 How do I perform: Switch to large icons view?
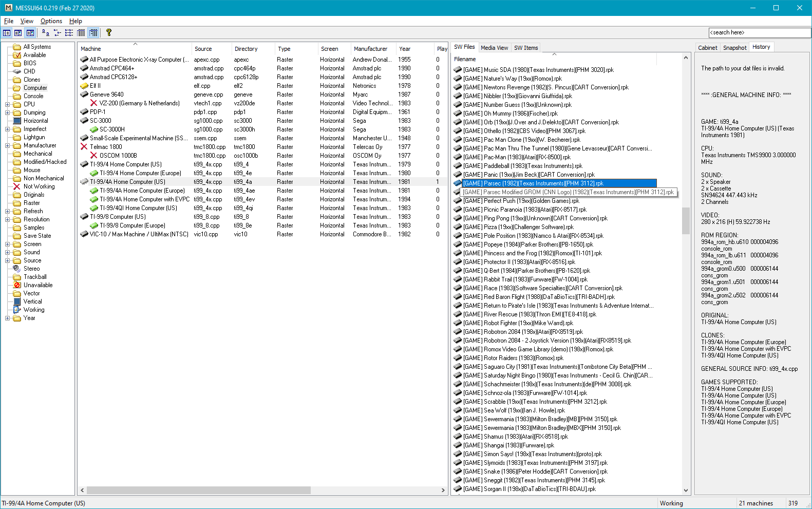pos(46,32)
